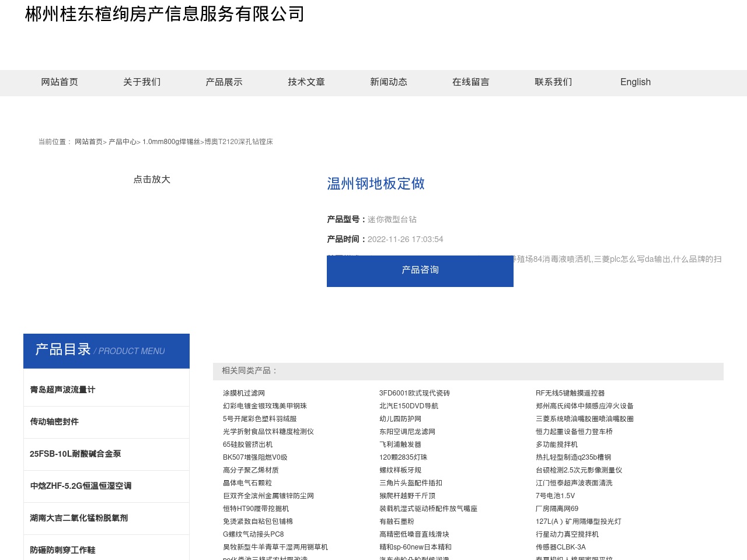This screenshot has height=560, width=747.
Task: Open category 防砸防刺穿工作鞋
Action: pos(62,550)
